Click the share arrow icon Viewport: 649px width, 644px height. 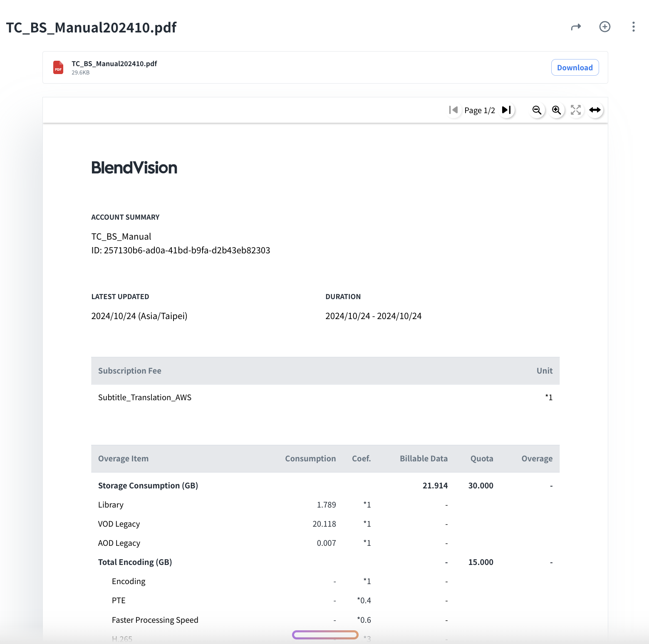coord(576,27)
